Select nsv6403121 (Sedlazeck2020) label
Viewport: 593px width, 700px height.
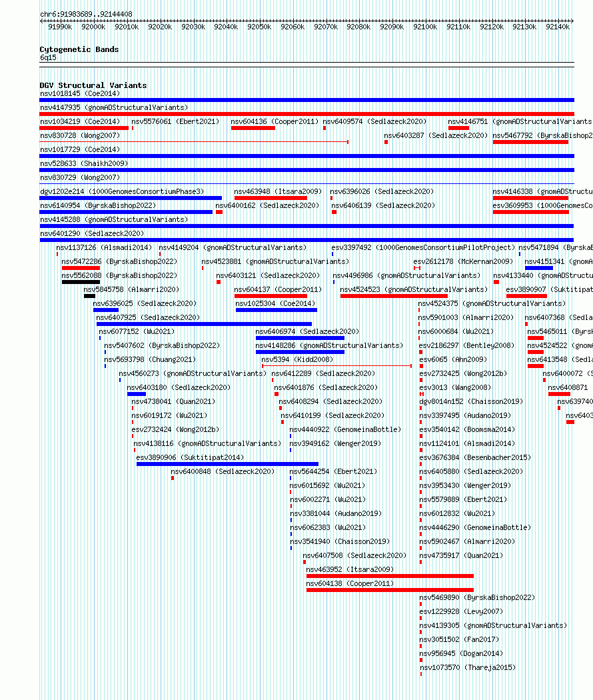(x=268, y=276)
